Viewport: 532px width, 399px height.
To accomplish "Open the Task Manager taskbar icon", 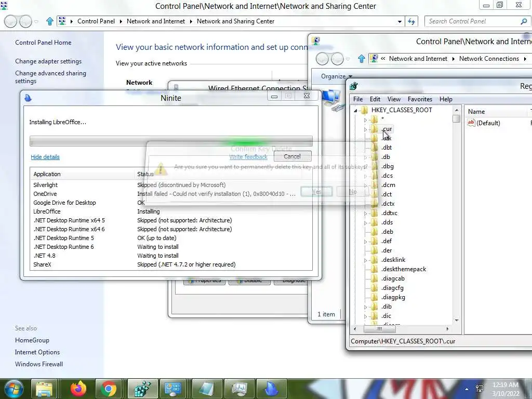I will coord(239,389).
